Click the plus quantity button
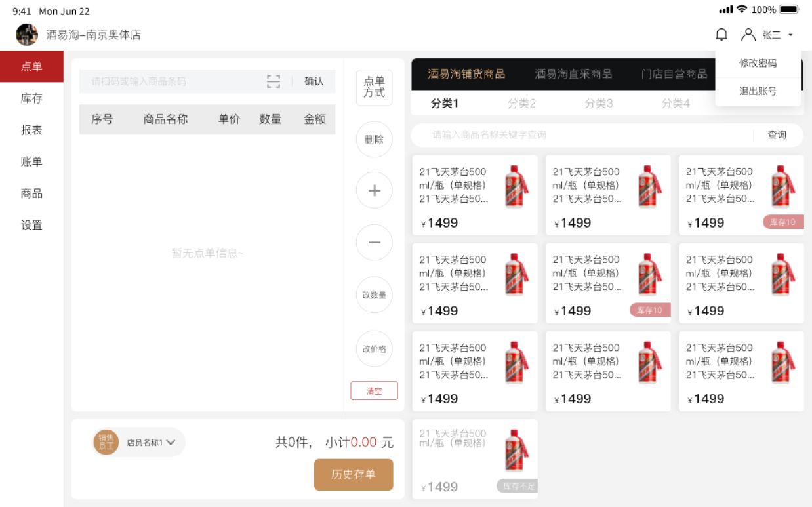Viewport: 812px width, 507px height. pyautogui.click(x=375, y=190)
